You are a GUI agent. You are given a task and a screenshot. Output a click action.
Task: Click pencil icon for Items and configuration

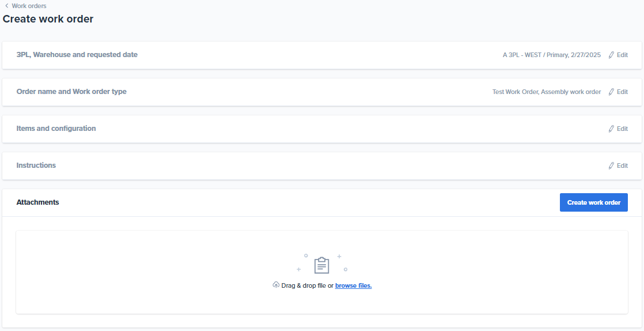click(611, 129)
